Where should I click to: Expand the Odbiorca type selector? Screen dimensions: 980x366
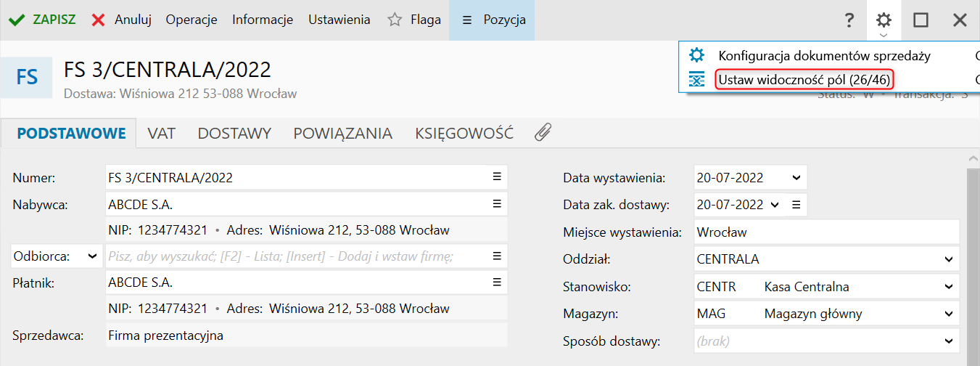point(92,256)
